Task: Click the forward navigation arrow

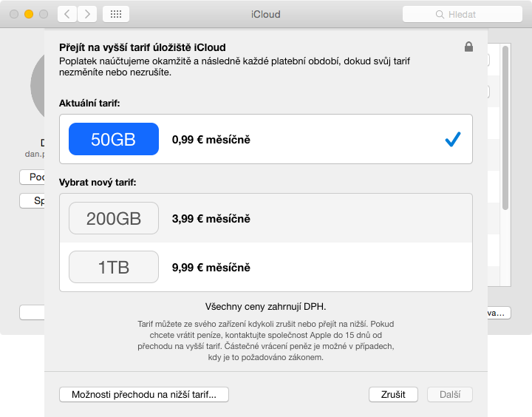Action: (87, 14)
